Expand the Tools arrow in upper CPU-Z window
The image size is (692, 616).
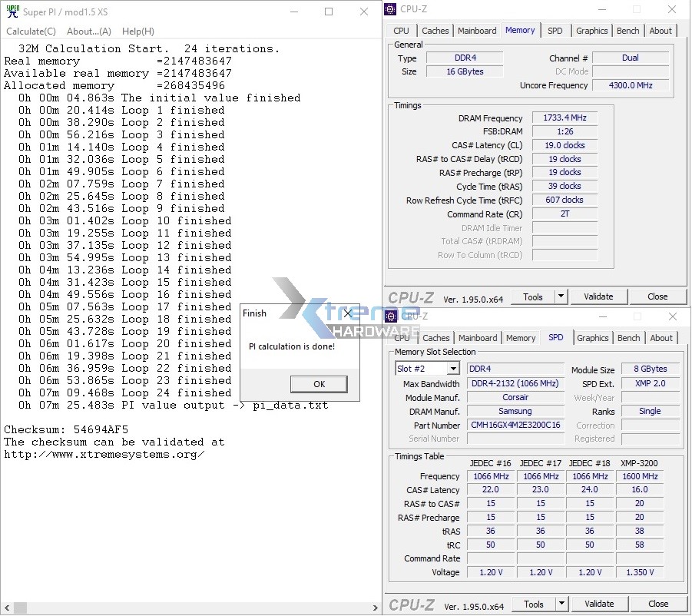pos(561,296)
